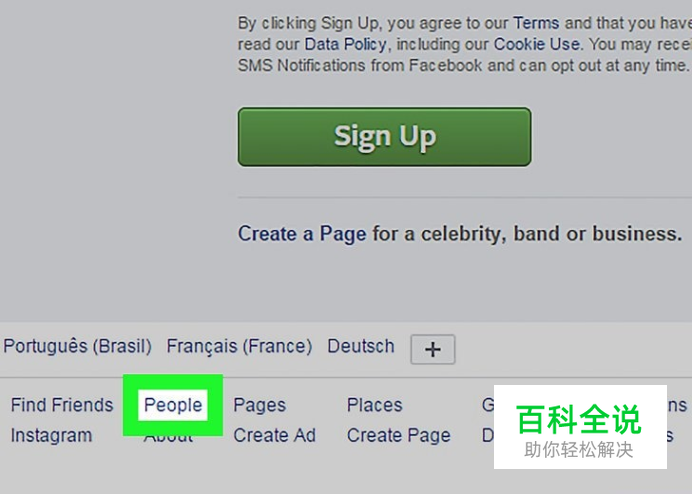
Task: Click the partly hidden footer link starting with G
Action: tap(488, 405)
